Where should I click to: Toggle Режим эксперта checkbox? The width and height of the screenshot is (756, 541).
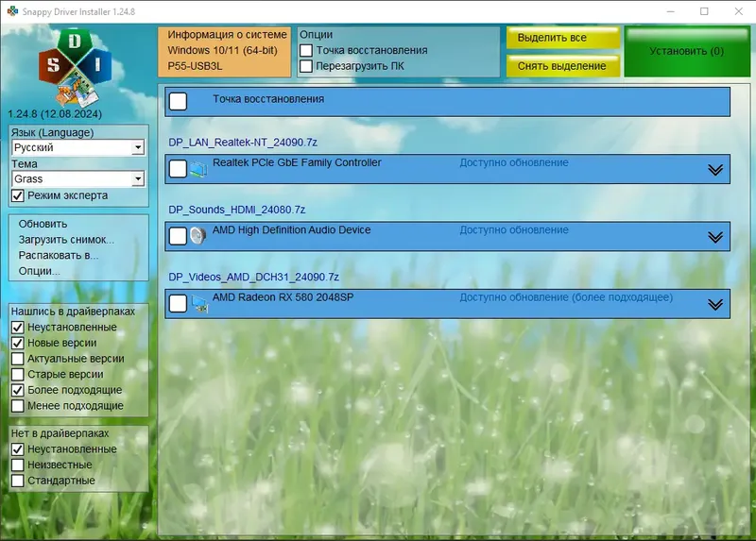pos(18,195)
